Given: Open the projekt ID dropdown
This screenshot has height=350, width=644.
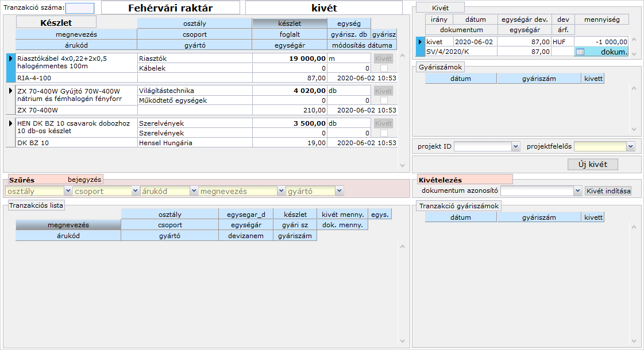Looking at the screenshot, I should tap(515, 147).
